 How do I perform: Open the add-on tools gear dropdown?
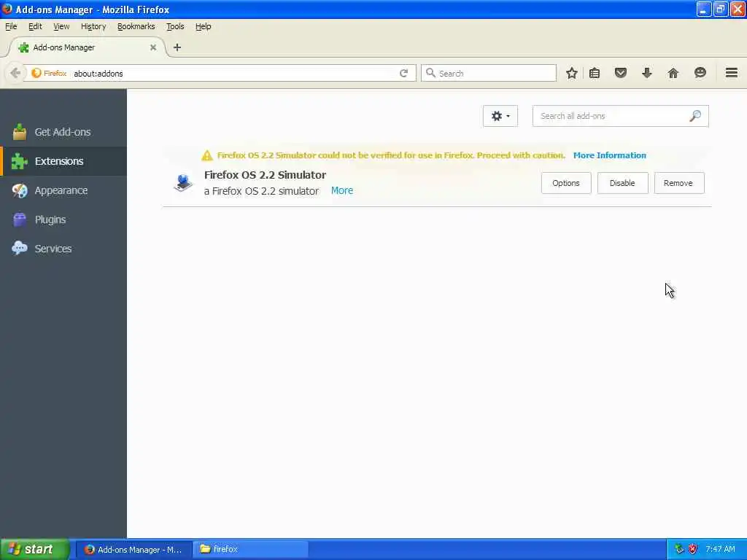pyautogui.click(x=500, y=116)
